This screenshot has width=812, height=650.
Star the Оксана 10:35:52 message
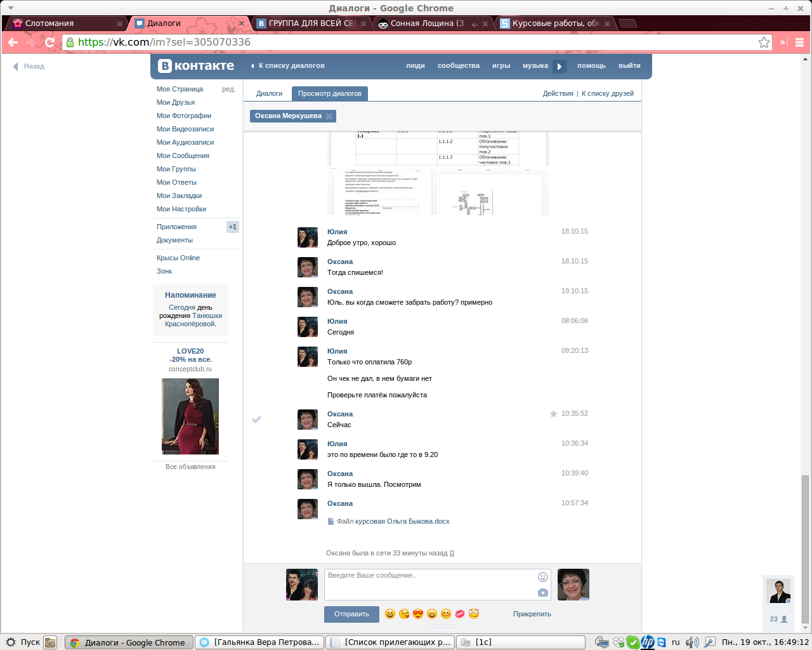point(553,414)
